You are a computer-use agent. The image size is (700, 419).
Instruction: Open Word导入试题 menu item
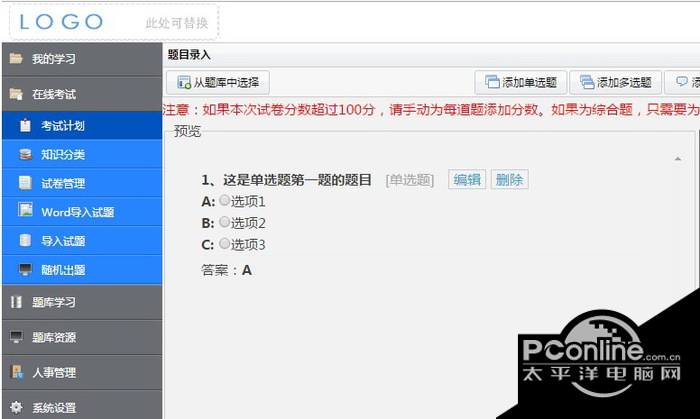(82, 212)
